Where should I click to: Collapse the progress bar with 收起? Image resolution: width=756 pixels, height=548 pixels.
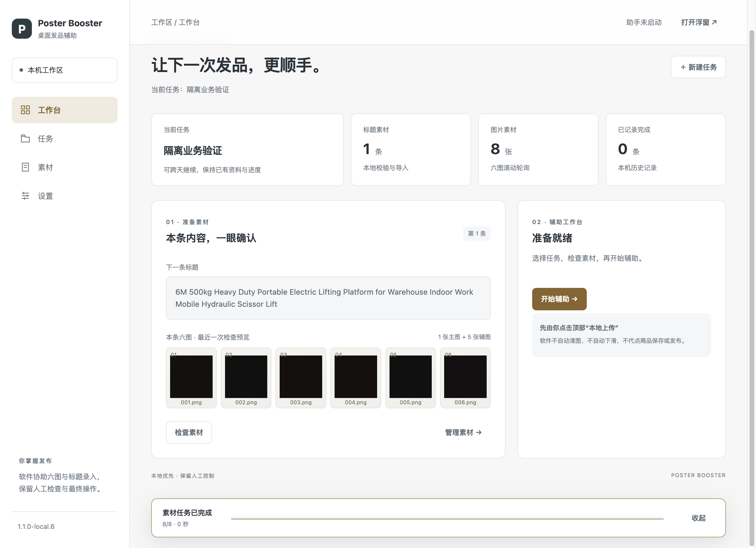698,518
